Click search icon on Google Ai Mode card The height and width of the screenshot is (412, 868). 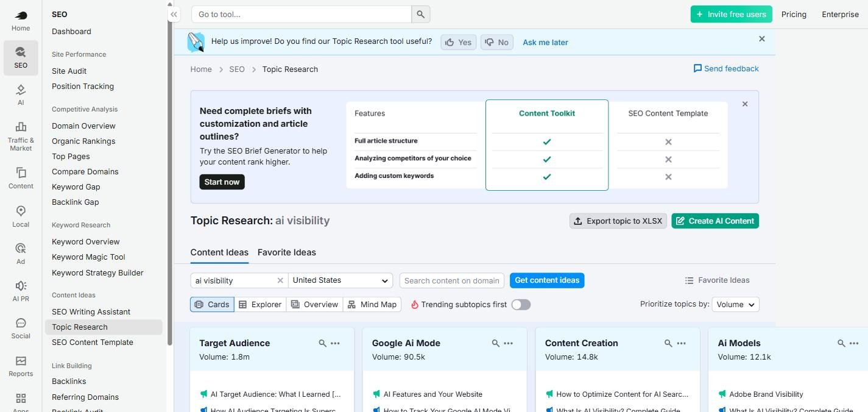pyautogui.click(x=495, y=344)
